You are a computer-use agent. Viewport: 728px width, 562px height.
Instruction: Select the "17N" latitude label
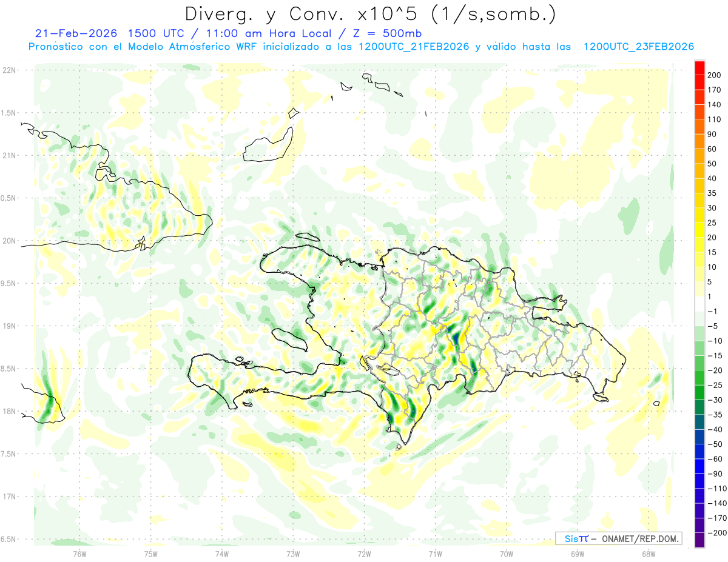tap(9, 497)
